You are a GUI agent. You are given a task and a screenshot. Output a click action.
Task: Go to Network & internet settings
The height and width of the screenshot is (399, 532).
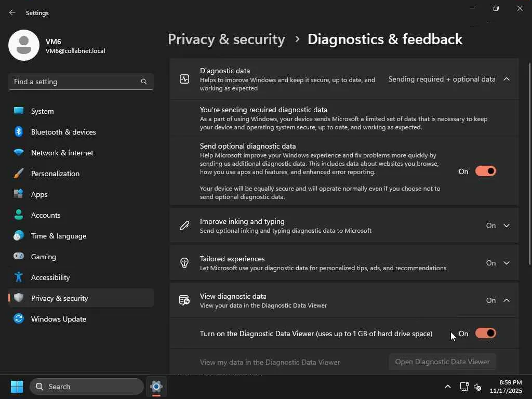[62, 153]
